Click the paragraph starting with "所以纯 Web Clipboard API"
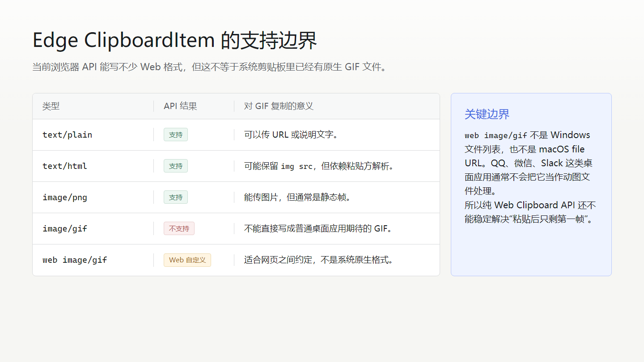Viewport: 644px width, 362px height. tap(530, 212)
